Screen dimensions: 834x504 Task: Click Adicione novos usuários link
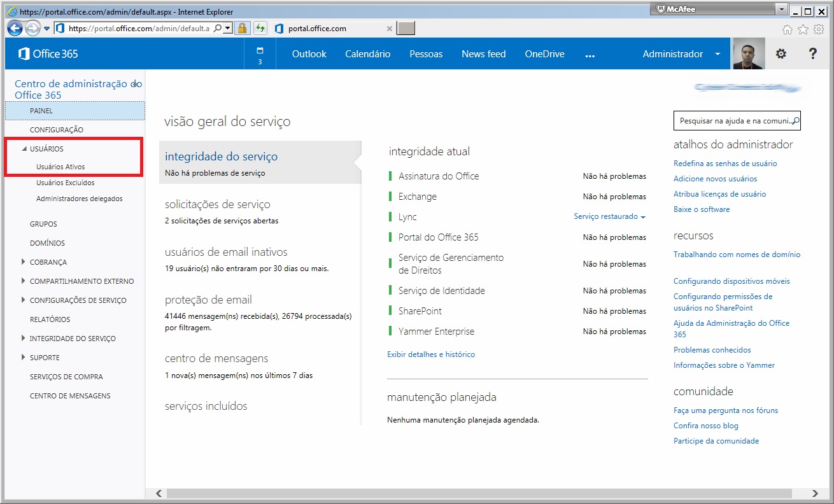point(716,179)
